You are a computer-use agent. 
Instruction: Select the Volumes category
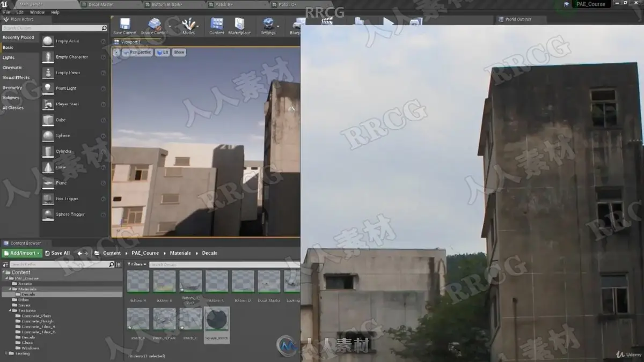coord(11,98)
